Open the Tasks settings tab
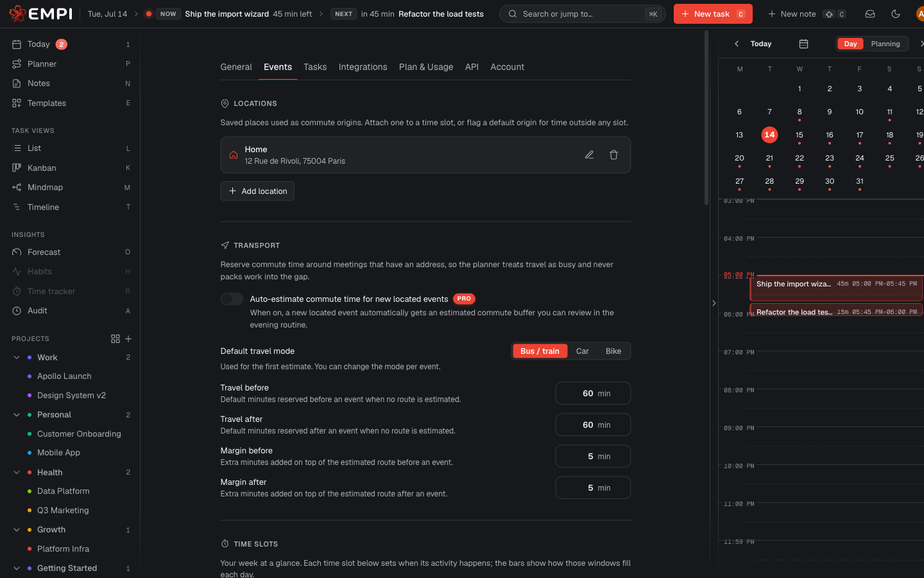 click(315, 67)
